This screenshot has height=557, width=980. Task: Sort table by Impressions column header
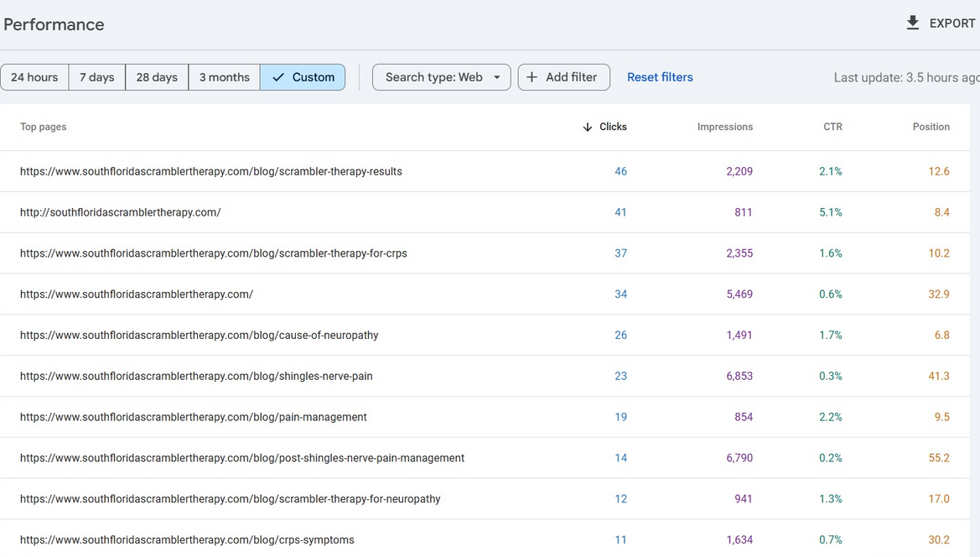click(x=725, y=127)
